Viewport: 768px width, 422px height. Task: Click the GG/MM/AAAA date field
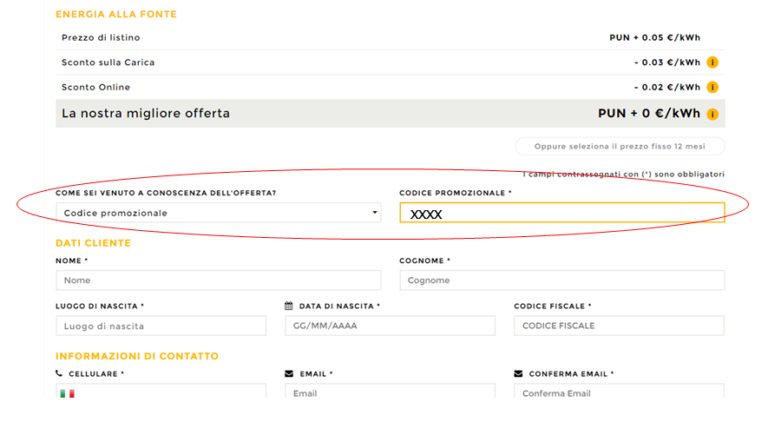tap(390, 326)
